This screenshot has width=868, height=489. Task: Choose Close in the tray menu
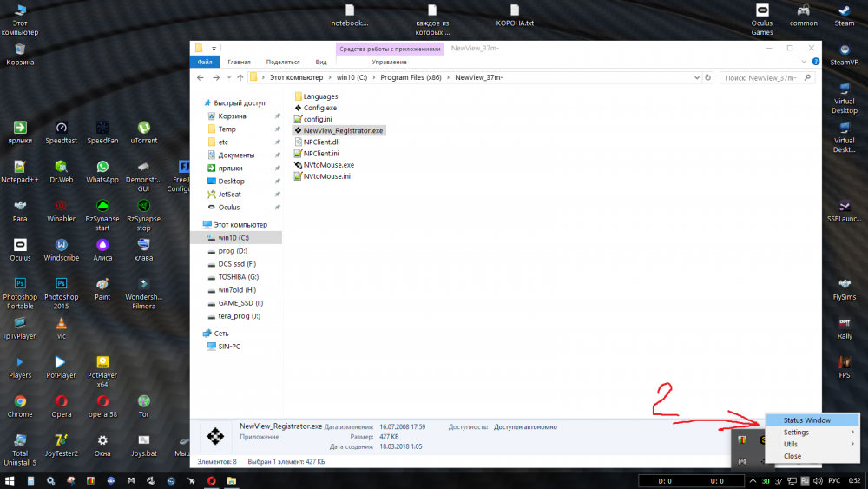click(812, 456)
